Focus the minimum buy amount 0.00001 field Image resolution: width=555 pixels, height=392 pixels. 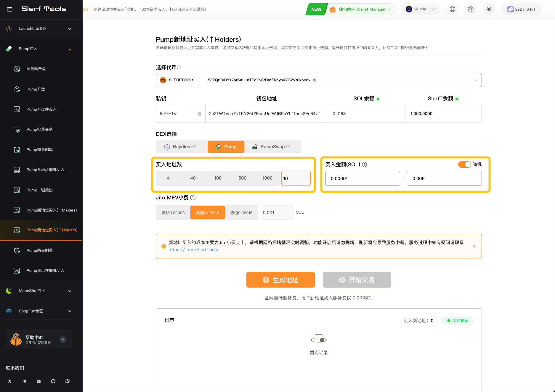pos(362,178)
